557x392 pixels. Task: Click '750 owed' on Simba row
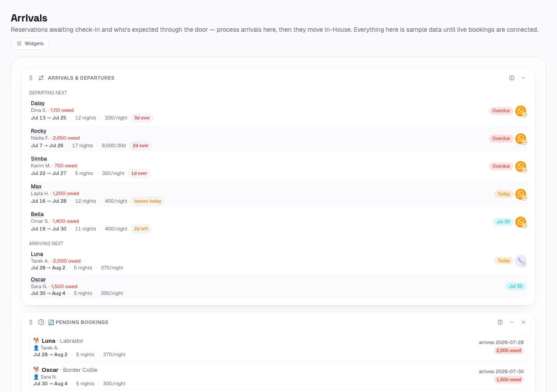pyautogui.click(x=66, y=166)
